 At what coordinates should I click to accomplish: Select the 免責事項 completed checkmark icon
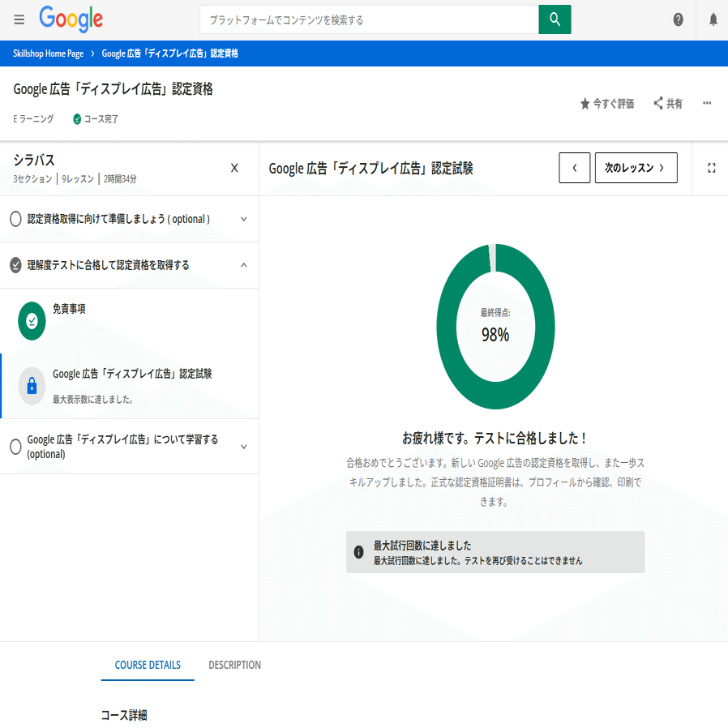pyautogui.click(x=31, y=320)
